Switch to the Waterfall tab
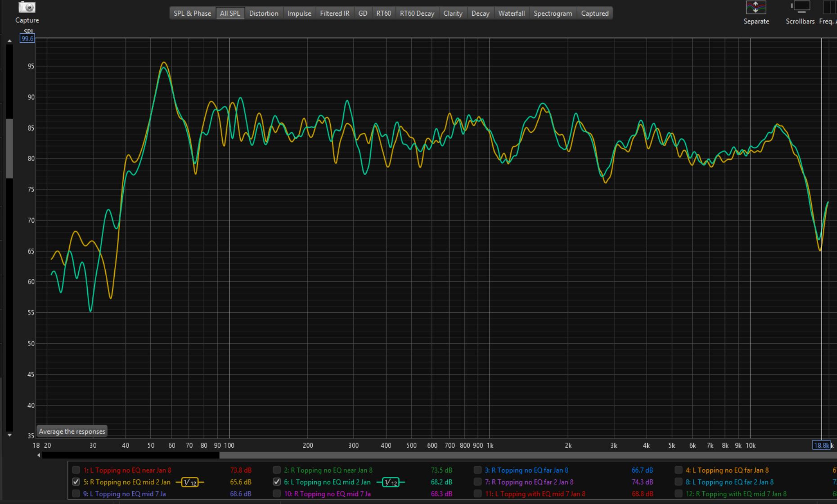 pyautogui.click(x=511, y=13)
